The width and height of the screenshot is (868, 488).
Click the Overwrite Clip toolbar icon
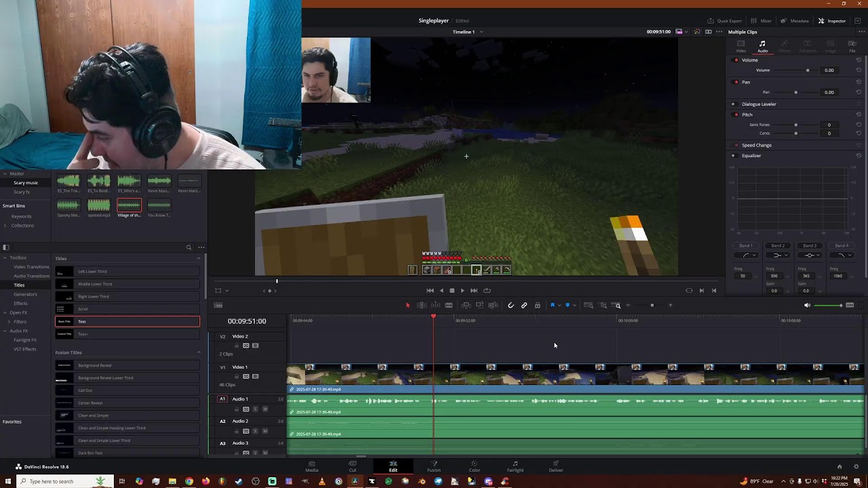coord(479,306)
